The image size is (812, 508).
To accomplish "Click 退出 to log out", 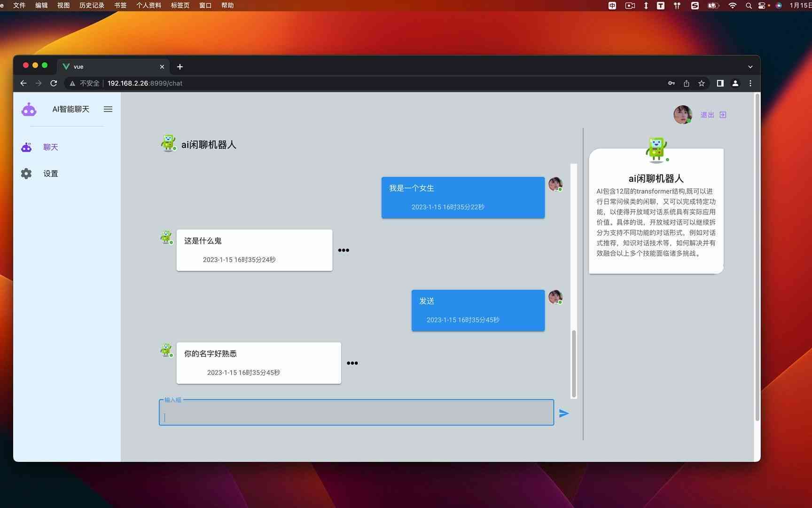I will tap(707, 115).
